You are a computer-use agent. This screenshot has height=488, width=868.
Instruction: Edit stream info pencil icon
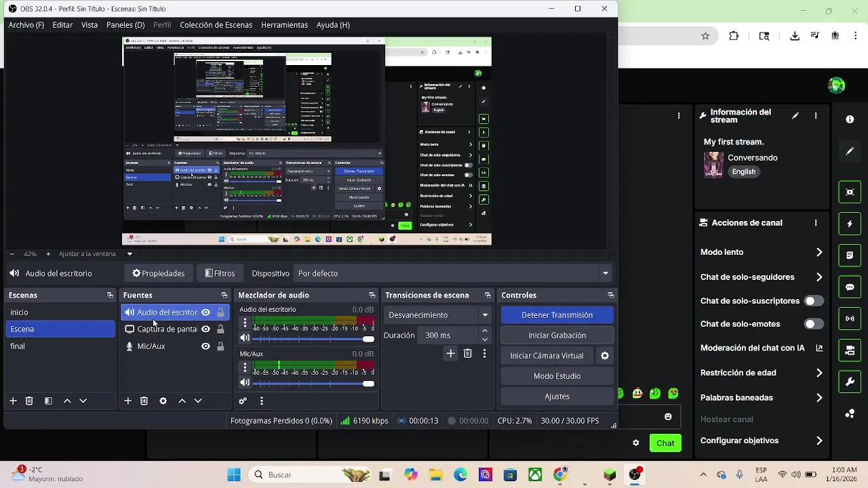pos(795,116)
